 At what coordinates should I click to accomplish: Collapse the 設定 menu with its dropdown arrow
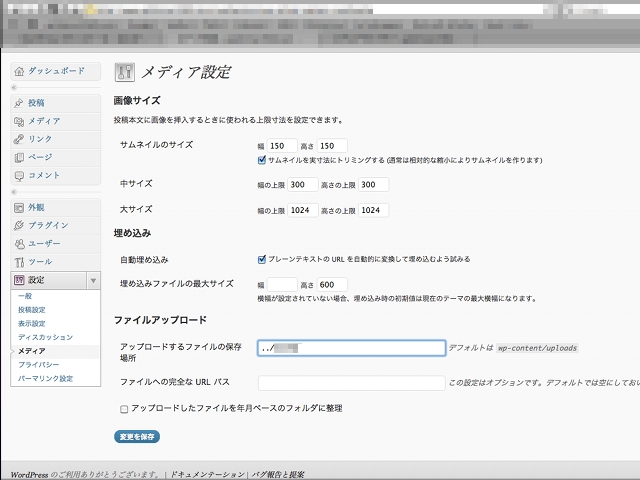tap(93, 280)
